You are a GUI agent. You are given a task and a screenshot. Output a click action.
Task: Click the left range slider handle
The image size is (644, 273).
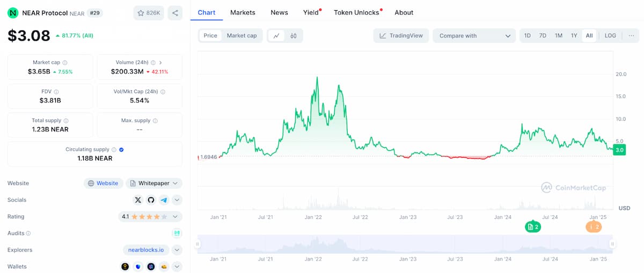tap(197, 244)
